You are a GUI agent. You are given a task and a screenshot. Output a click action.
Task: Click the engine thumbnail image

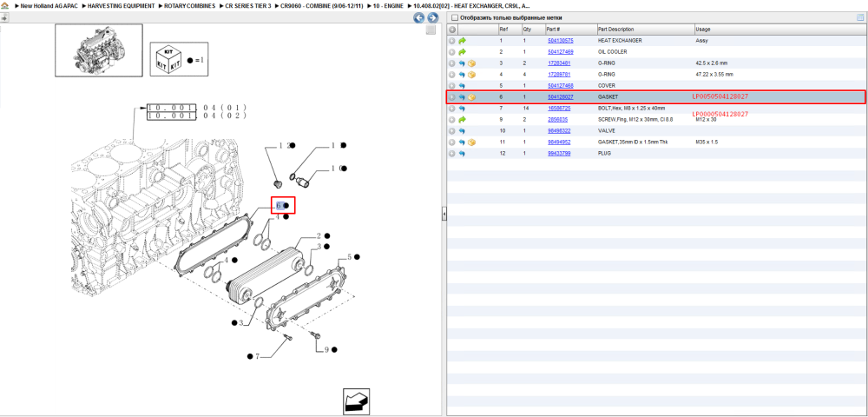[x=99, y=50]
